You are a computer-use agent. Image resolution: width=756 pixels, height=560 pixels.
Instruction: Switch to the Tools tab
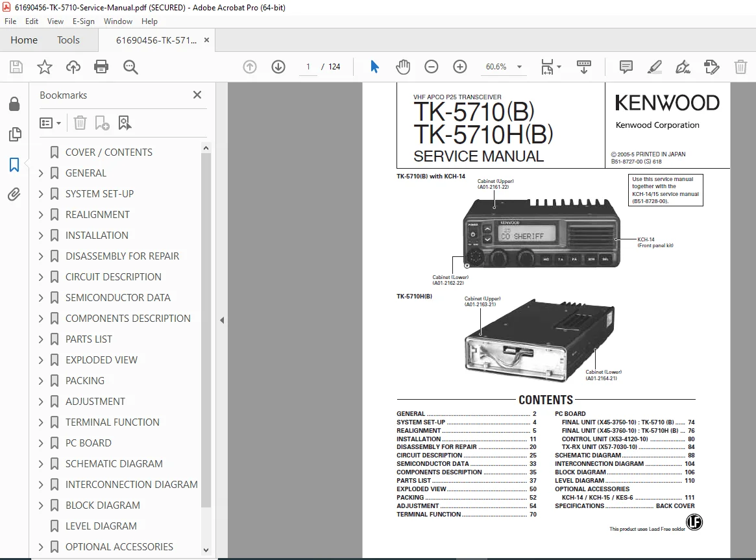[68, 40]
